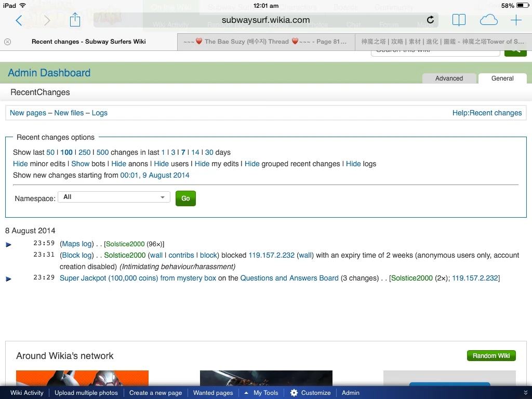Open the Super Jackpot mystery box thread
The width and height of the screenshot is (532, 399).
(x=138, y=278)
